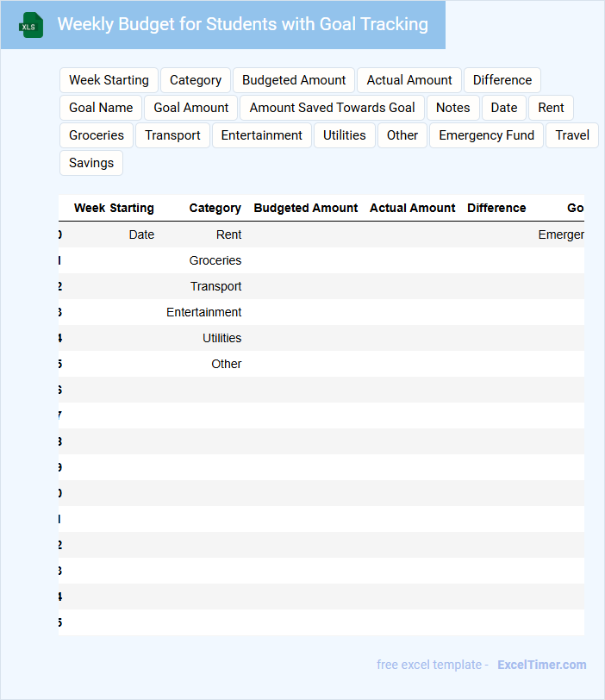Choose the Groceries tag button
This screenshot has height=700, width=605.
point(97,135)
